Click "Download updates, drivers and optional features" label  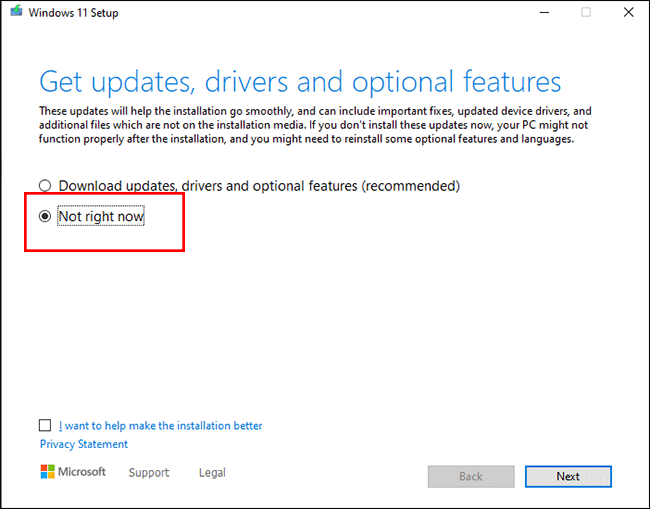click(259, 186)
